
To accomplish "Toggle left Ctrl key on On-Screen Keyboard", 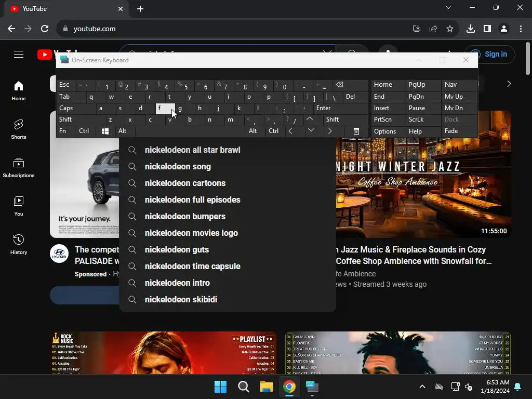I will pos(86,131).
